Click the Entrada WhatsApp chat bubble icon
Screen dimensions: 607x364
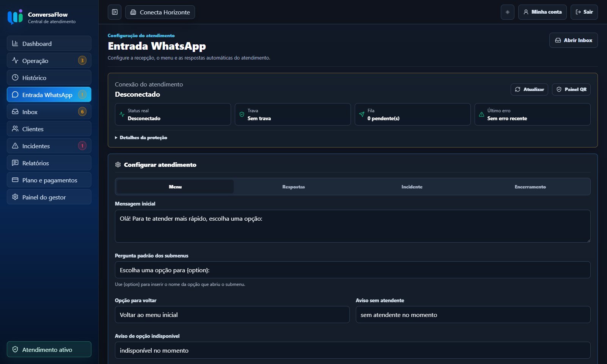pyautogui.click(x=15, y=94)
